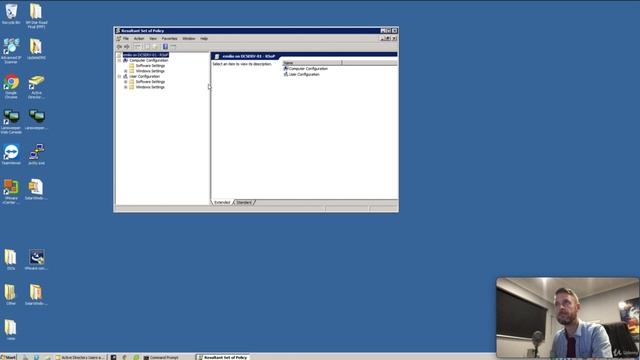Open Lansweeper Web Console desktop icon
The image size is (640, 360).
click(11, 122)
